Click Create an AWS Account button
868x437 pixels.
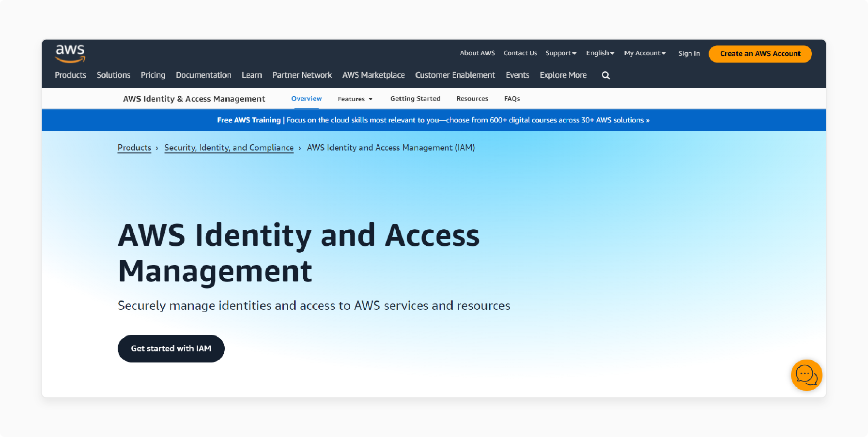(760, 54)
